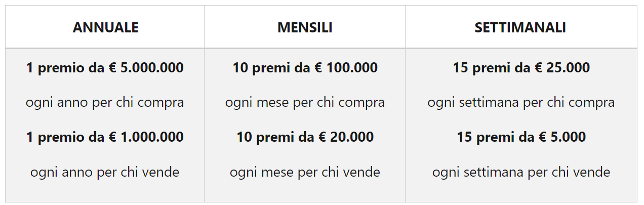The width and height of the screenshot is (644, 205).
Task: Click 'ogni anno per chi vende' text
Action: pos(105,172)
